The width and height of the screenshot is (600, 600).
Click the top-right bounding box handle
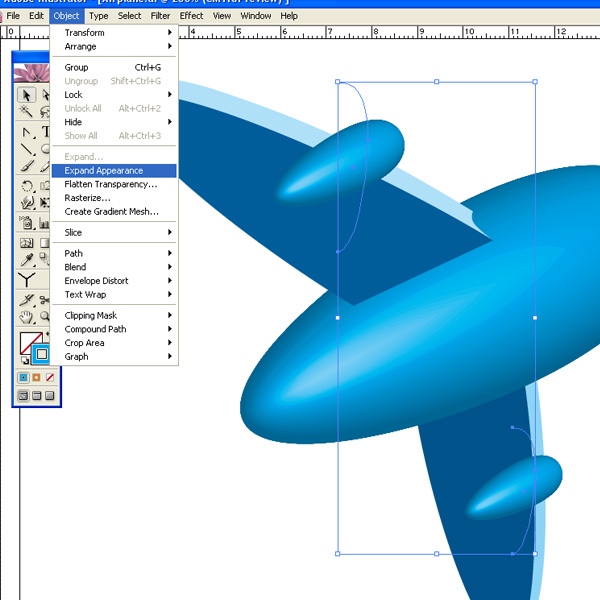pyautogui.click(x=535, y=82)
